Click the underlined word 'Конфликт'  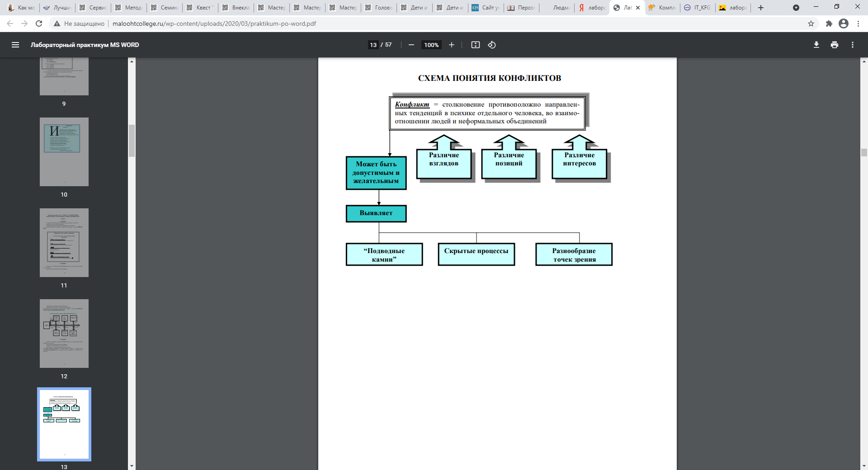tap(412, 104)
